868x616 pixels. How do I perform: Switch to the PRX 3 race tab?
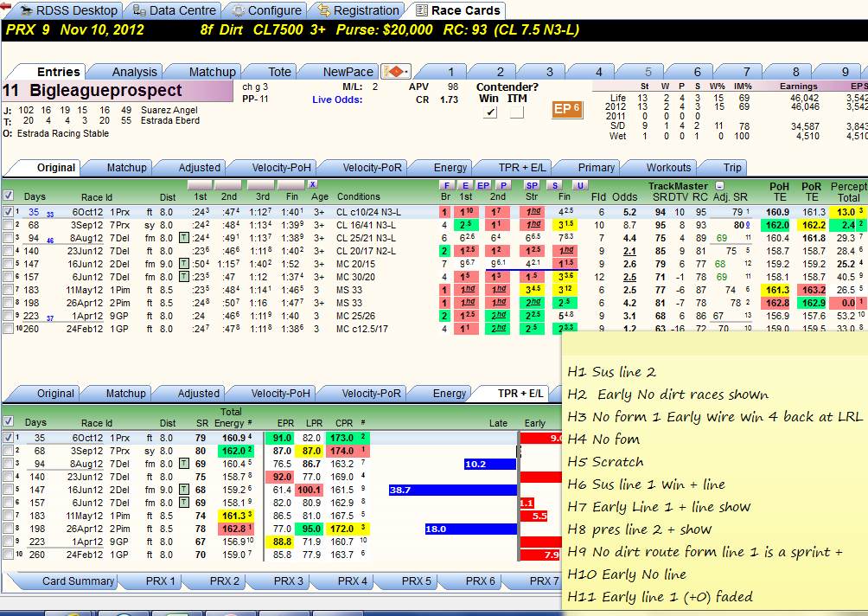pos(289,581)
